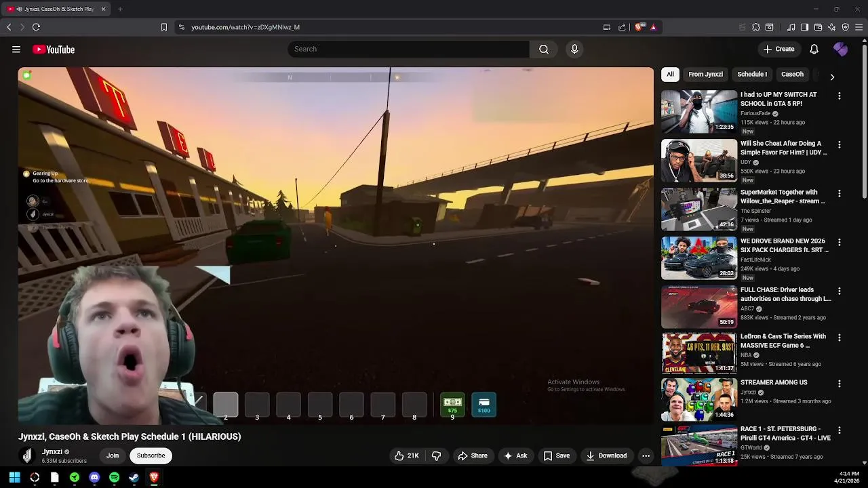
Task: Open the YouTube guide hamburger menu
Action: click(16, 49)
